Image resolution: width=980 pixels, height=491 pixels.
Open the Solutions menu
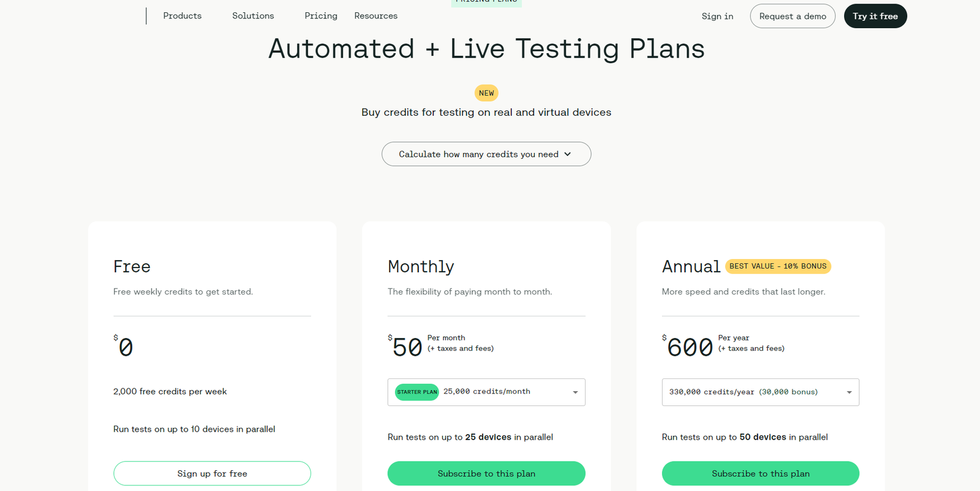coord(252,16)
